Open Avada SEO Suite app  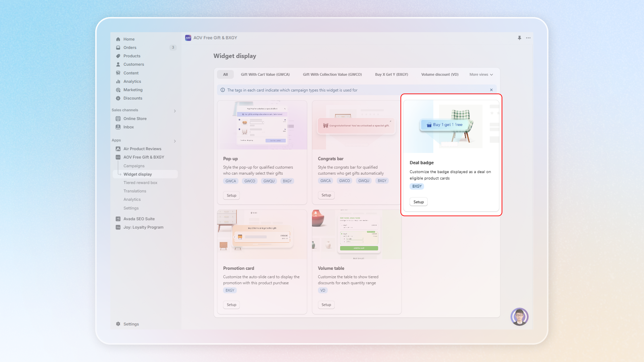pos(139,219)
